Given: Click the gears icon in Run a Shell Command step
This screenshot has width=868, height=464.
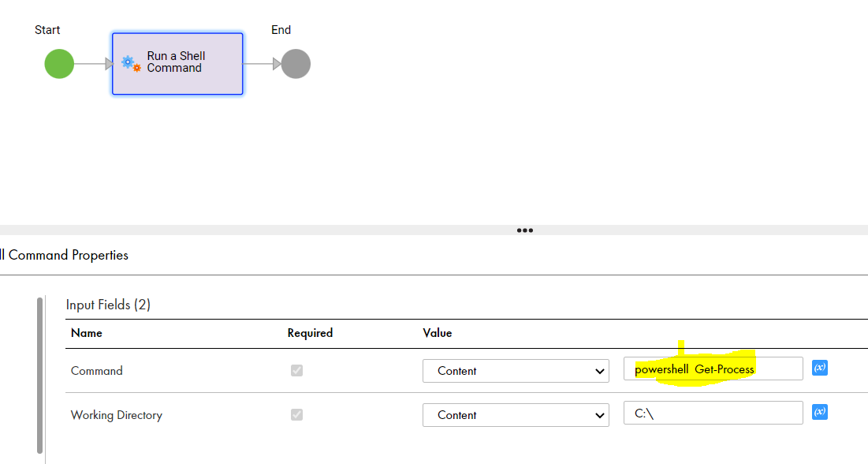Looking at the screenshot, I should (131, 63).
